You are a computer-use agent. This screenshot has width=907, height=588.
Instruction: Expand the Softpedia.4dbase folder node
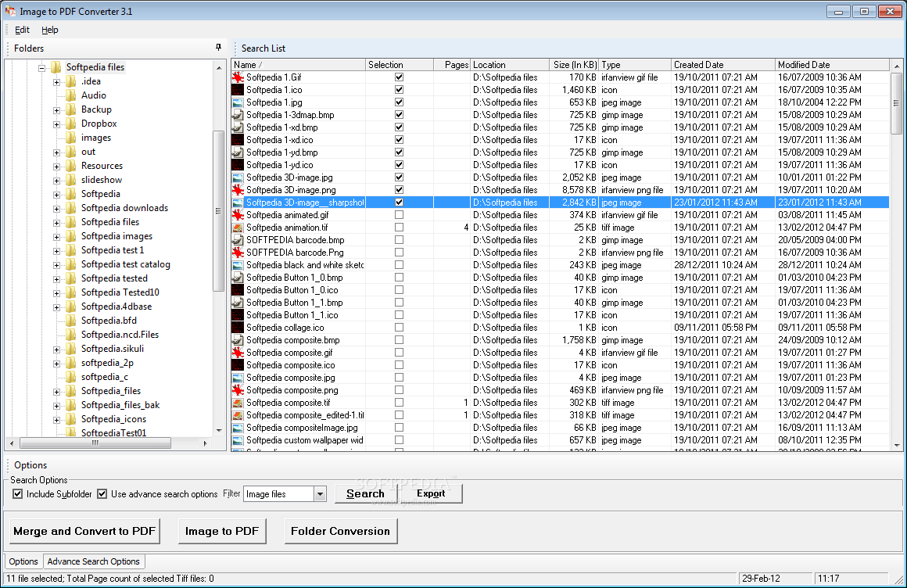pyautogui.click(x=56, y=307)
